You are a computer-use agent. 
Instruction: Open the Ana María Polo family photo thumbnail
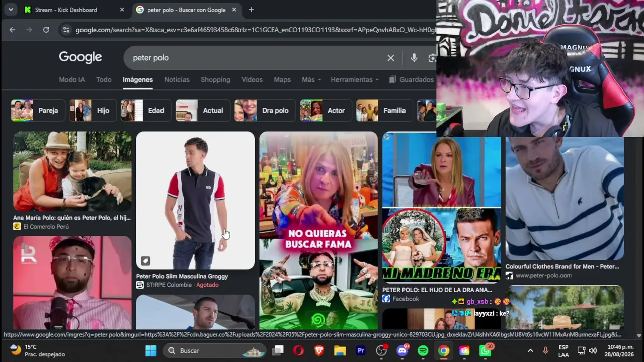[72, 171]
